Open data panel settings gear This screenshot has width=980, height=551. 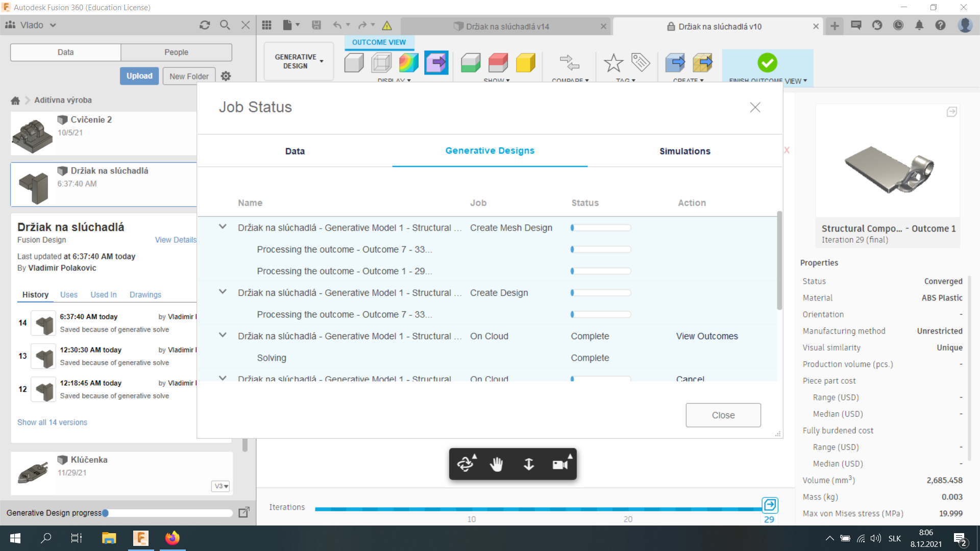pos(226,76)
